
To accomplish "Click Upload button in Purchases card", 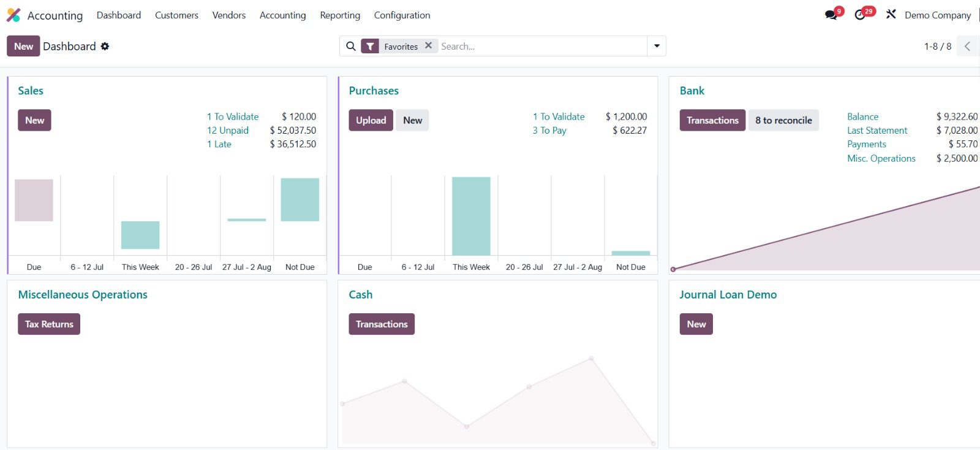I will (x=371, y=120).
